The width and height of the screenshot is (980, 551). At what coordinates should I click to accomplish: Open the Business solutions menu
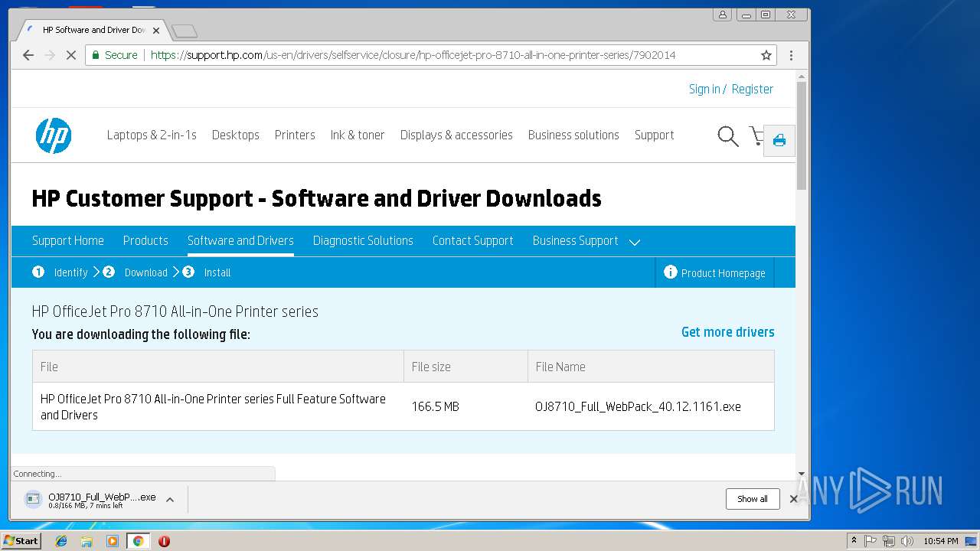573,135
